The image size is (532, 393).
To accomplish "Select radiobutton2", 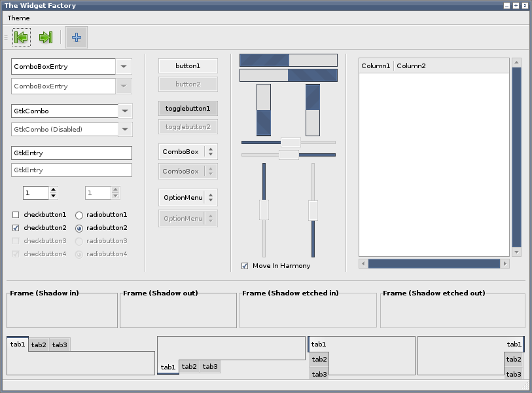I will [x=79, y=228].
